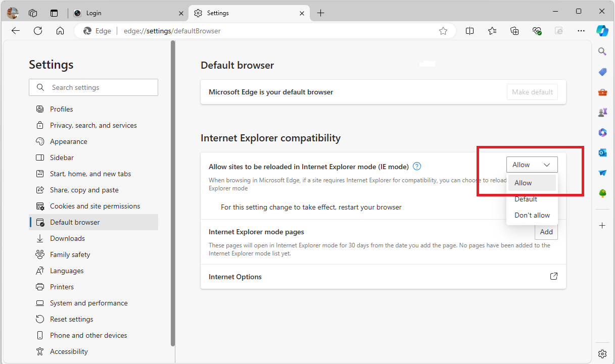Image resolution: width=615 pixels, height=364 pixels.
Task: Go back using the back arrow
Action: pyautogui.click(x=16, y=31)
